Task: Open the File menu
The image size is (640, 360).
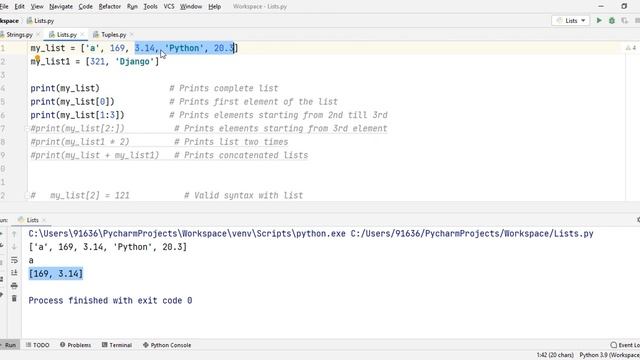Action: [x=4, y=7]
